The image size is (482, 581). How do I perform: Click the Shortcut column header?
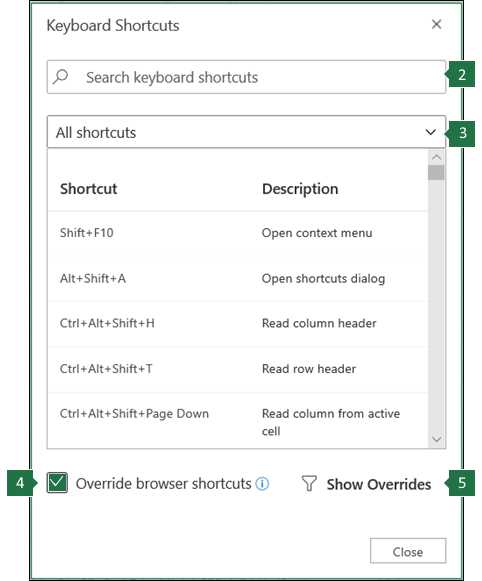pos(89,189)
